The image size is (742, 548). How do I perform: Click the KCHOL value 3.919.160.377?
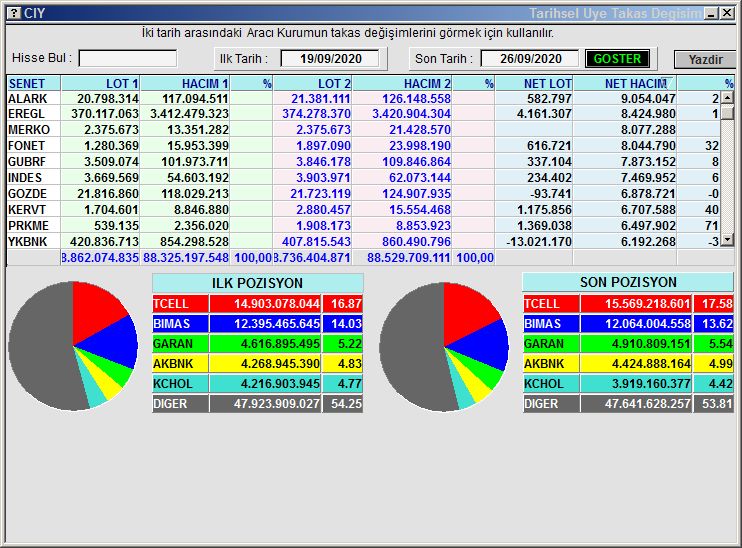[651, 384]
